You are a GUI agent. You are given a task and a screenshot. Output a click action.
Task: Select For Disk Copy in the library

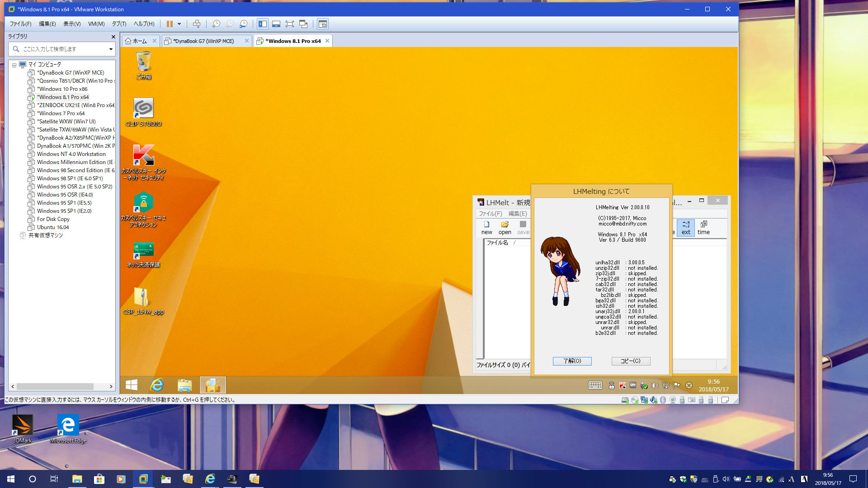coord(53,219)
